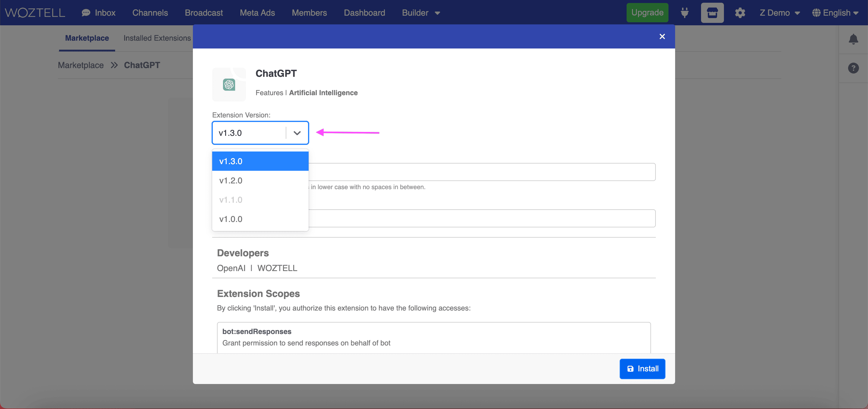Switch to Installed Extensions tab
The height and width of the screenshot is (409, 868).
point(157,38)
